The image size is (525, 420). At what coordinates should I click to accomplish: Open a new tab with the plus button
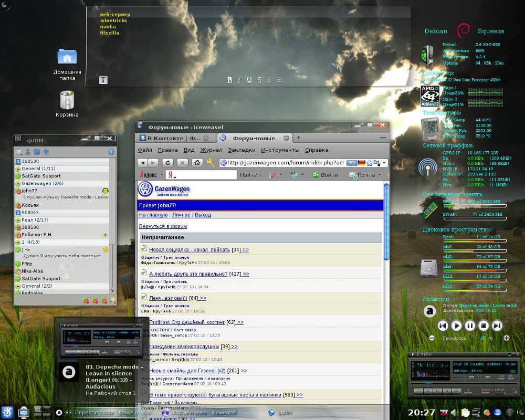tap(298, 138)
